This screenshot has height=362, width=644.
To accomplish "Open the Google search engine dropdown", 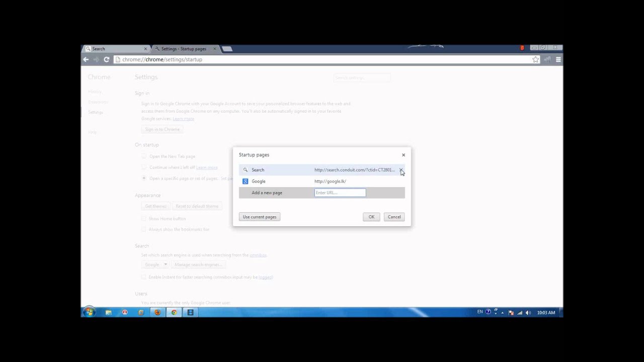I will click(155, 264).
